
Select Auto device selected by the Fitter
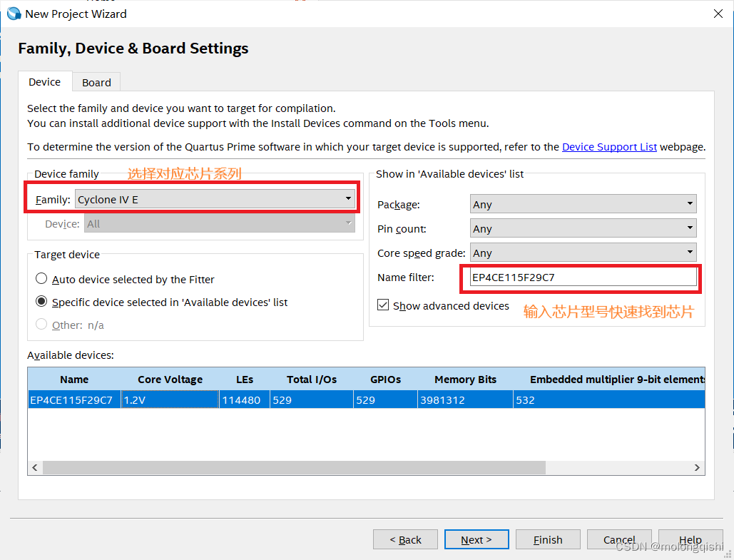pyautogui.click(x=41, y=279)
